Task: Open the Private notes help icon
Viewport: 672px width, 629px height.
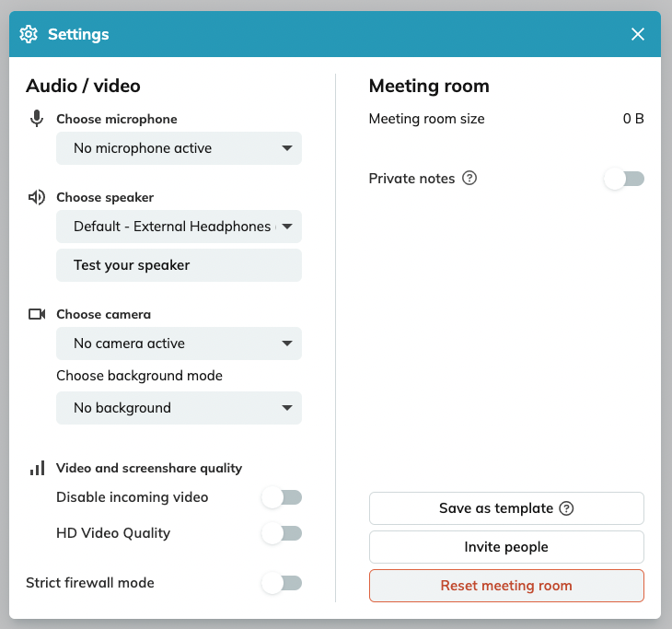Action: coord(469,178)
